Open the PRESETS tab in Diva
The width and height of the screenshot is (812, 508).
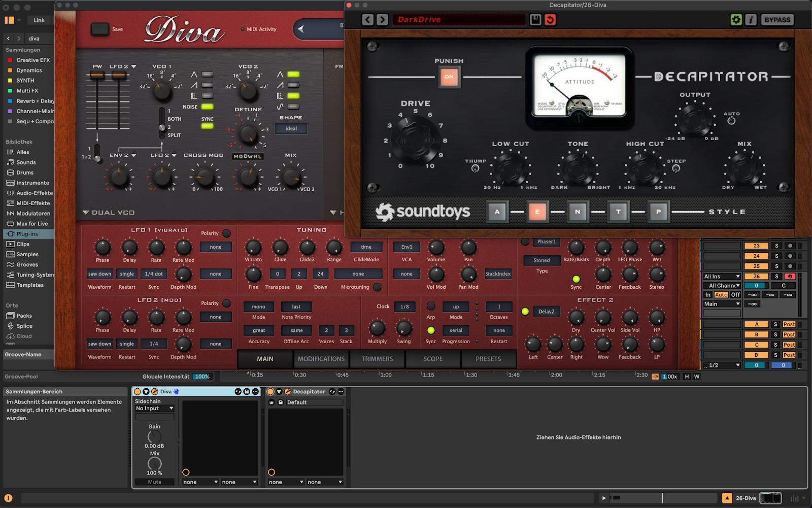[488, 359]
